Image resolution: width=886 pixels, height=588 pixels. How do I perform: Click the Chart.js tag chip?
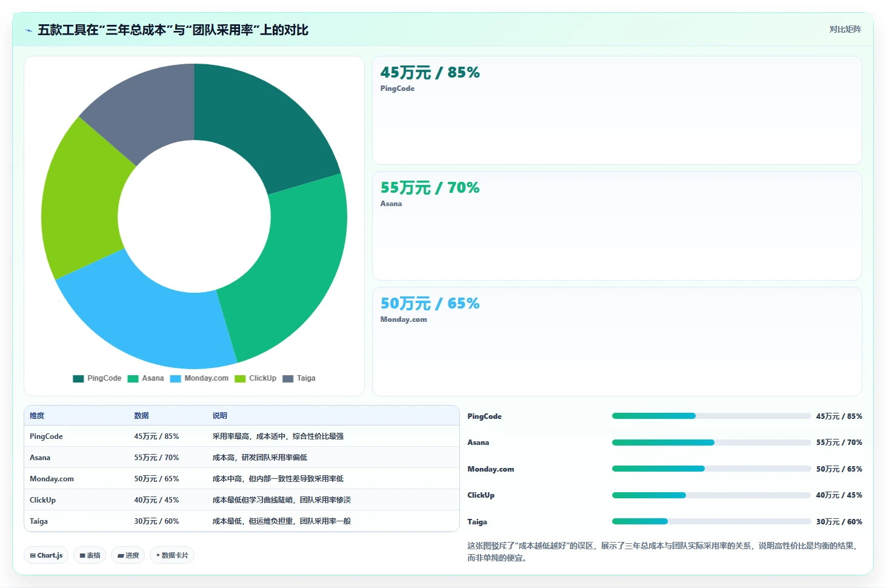46,555
